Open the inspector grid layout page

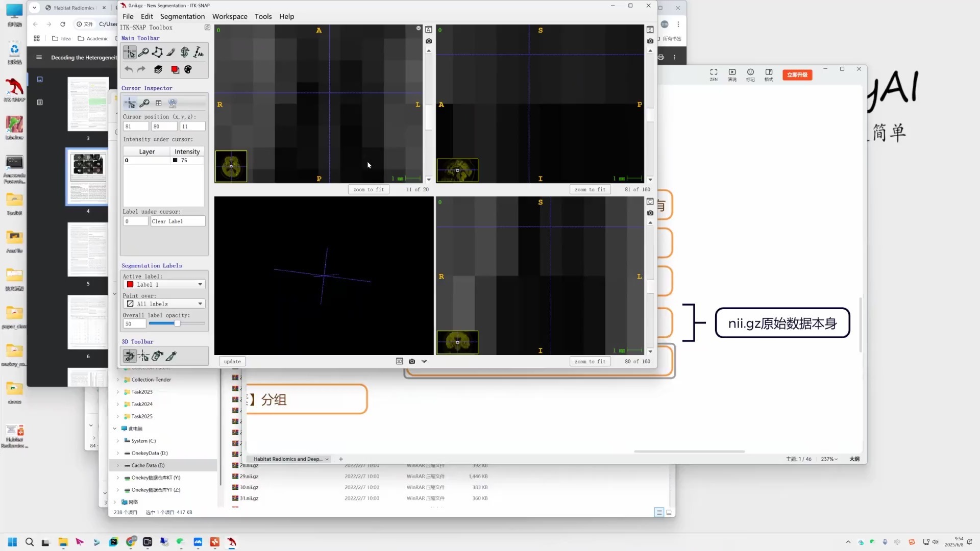(x=159, y=103)
